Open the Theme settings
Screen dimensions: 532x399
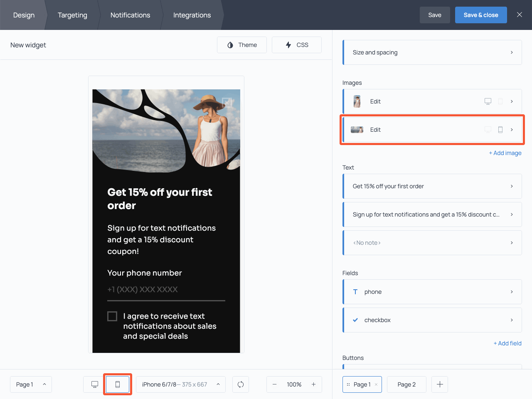[x=241, y=44]
